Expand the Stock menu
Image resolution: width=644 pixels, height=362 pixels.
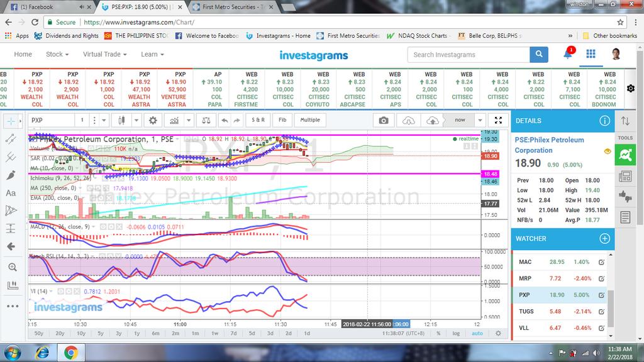coord(57,54)
